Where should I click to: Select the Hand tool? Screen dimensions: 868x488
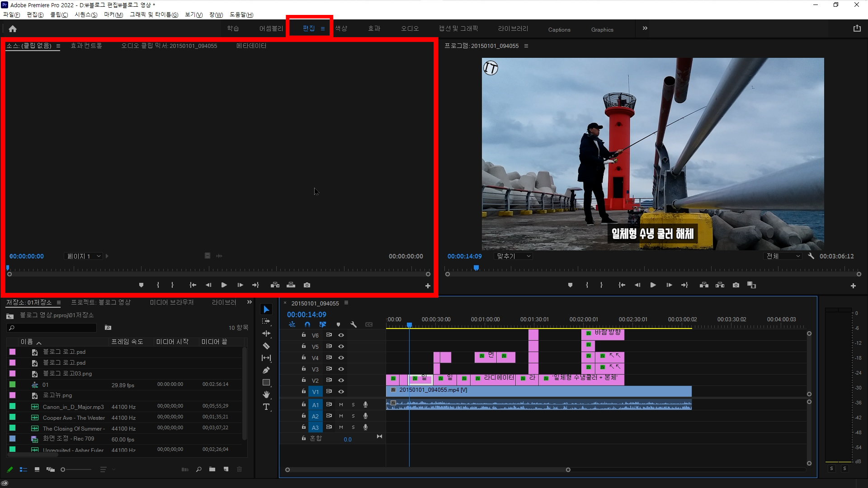click(266, 394)
